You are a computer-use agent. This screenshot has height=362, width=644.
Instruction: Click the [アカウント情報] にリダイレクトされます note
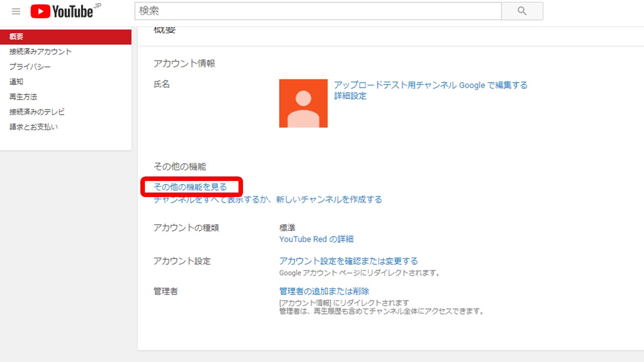(344, 303)
